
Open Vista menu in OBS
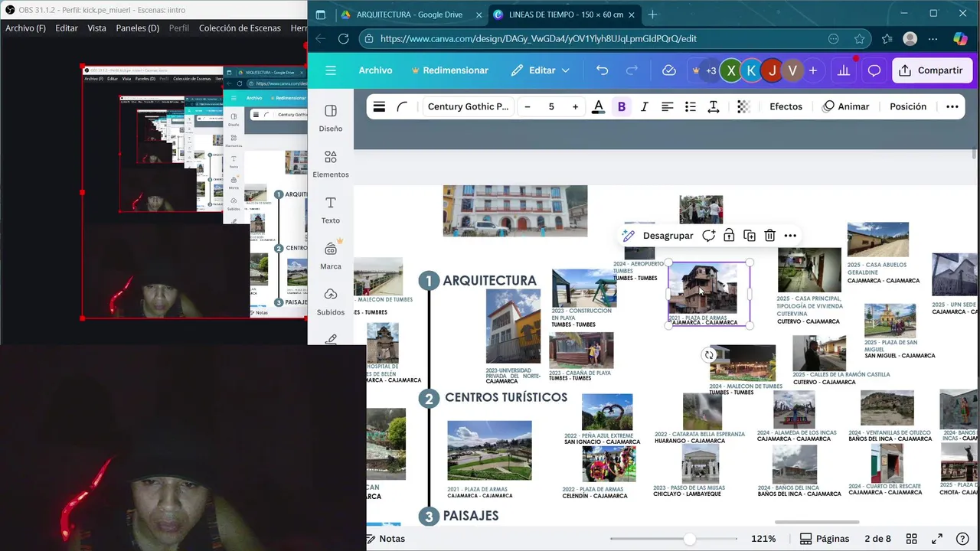click(96, 28)
